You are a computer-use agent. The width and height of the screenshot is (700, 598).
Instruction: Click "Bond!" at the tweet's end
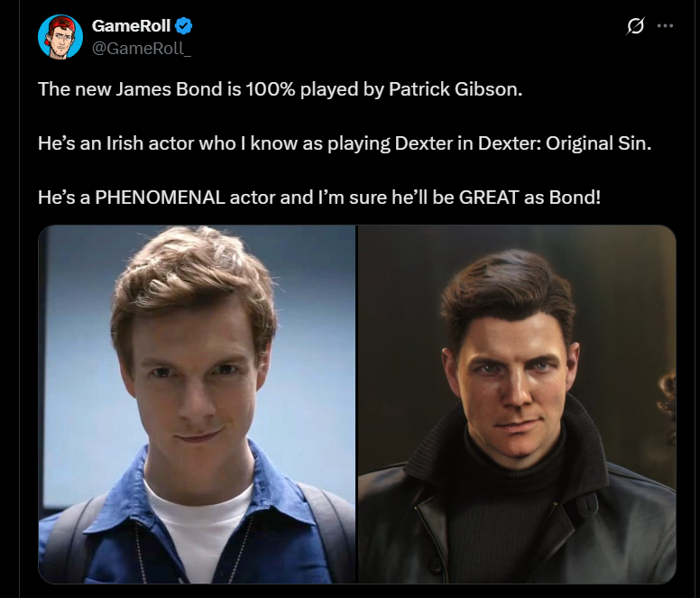[576, 195]
